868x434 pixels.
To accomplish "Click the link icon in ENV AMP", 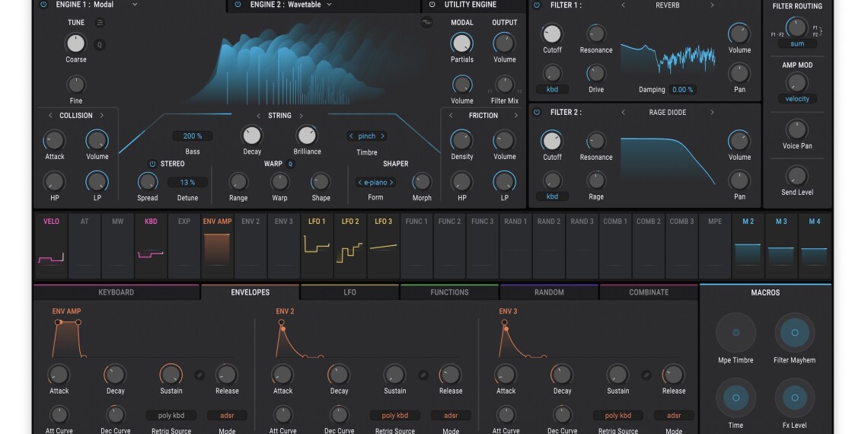I will pos(199,375).
